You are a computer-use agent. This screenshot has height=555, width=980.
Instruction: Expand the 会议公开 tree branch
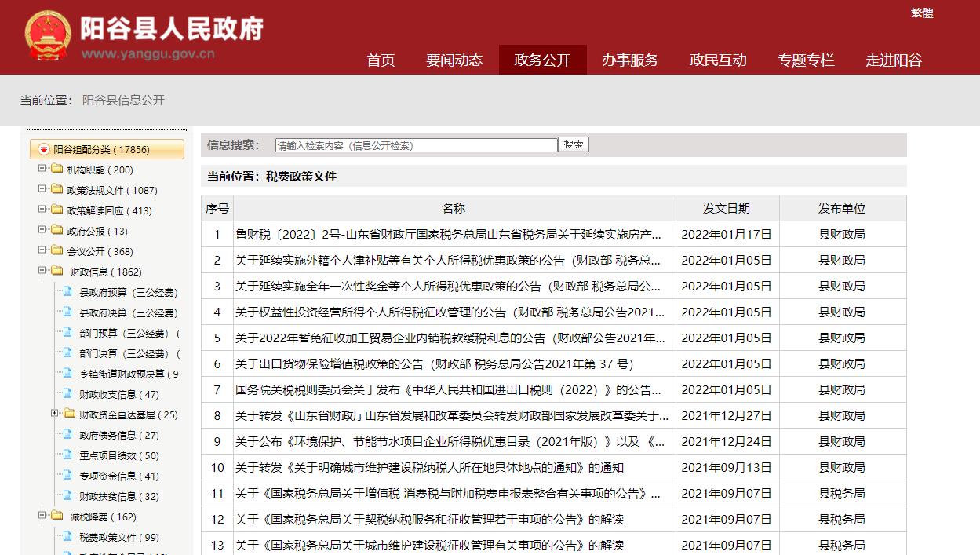[x=42, y=250]
